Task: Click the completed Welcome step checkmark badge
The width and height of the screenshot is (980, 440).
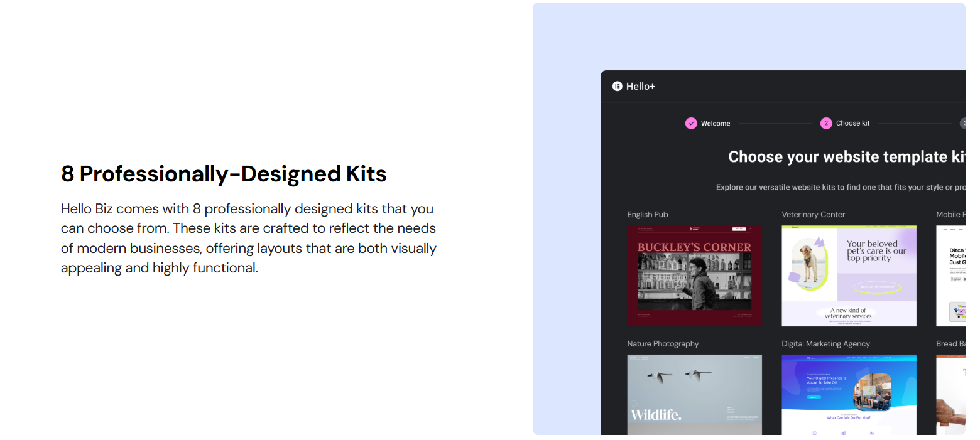Action: pyautogui.click(x=692, y=123)
